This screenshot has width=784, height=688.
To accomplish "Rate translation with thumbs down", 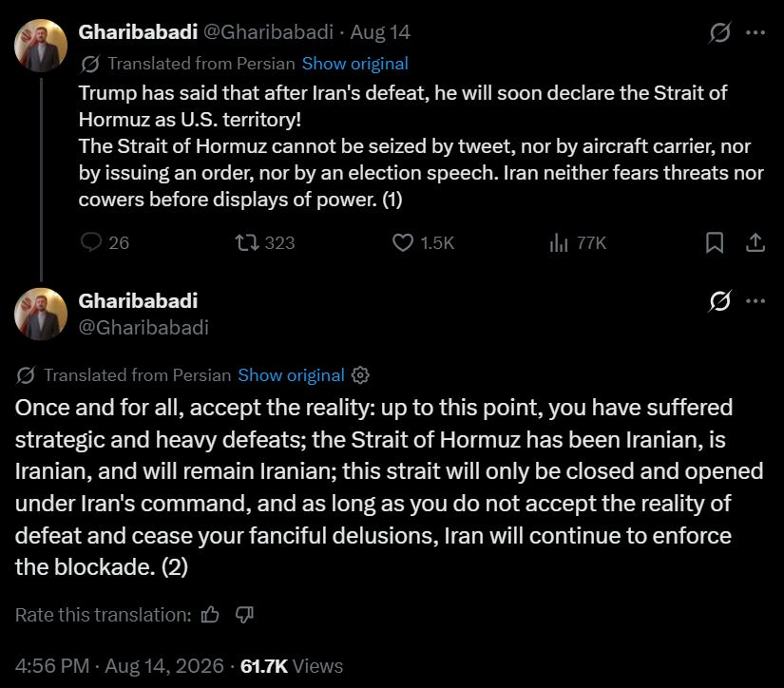I will point(244,615).
